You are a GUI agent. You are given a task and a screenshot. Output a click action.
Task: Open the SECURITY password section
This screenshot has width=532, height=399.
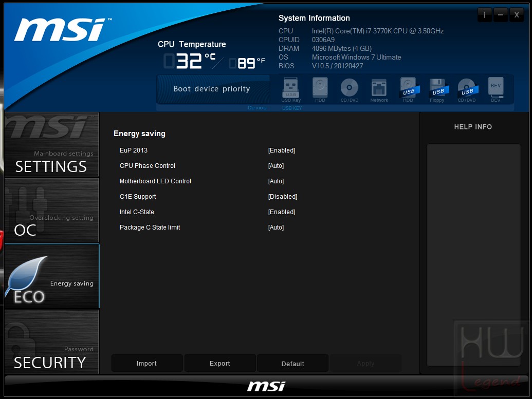pyautogui.click(x=51, y=341)
